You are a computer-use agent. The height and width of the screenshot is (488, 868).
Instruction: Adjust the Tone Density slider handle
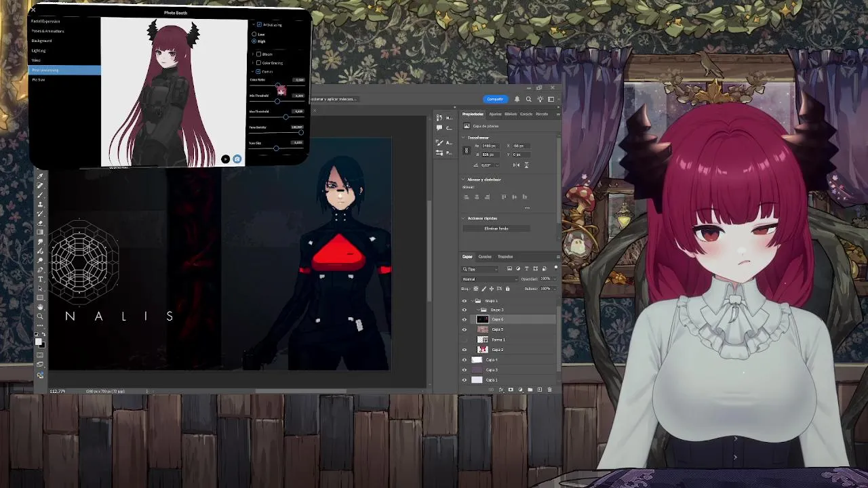click(301, 132)
